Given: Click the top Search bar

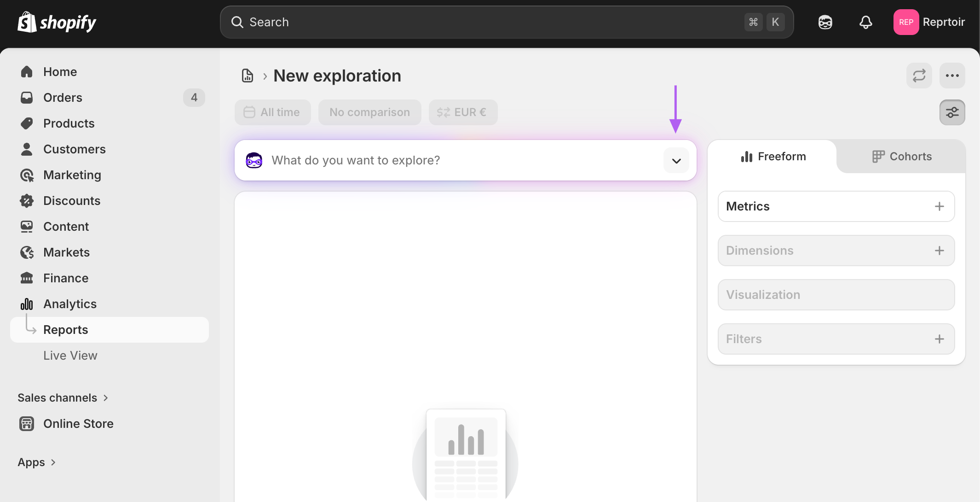Looking at the screenshot, I should tap(492, 22).
